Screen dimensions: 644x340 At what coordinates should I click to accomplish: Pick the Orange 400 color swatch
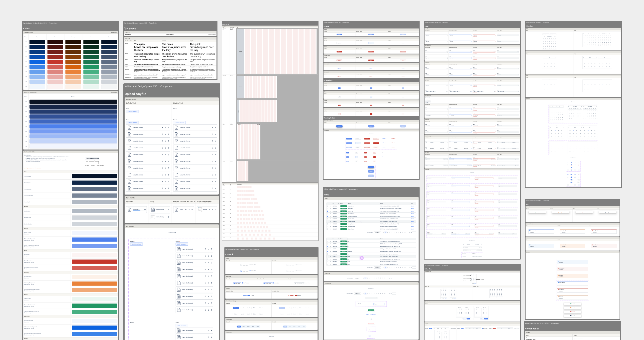click(x=73, y=72)
